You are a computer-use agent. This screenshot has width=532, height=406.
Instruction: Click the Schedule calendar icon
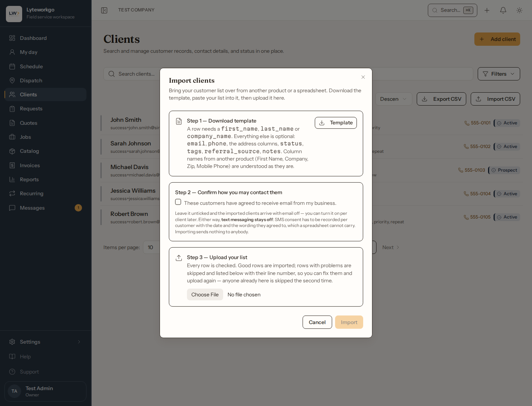click(12, 66)
